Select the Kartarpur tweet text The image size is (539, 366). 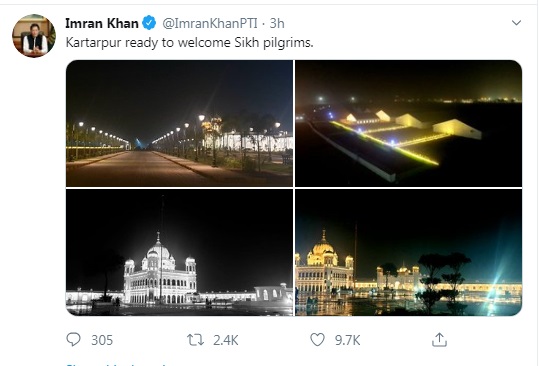[x=189, y=43]
